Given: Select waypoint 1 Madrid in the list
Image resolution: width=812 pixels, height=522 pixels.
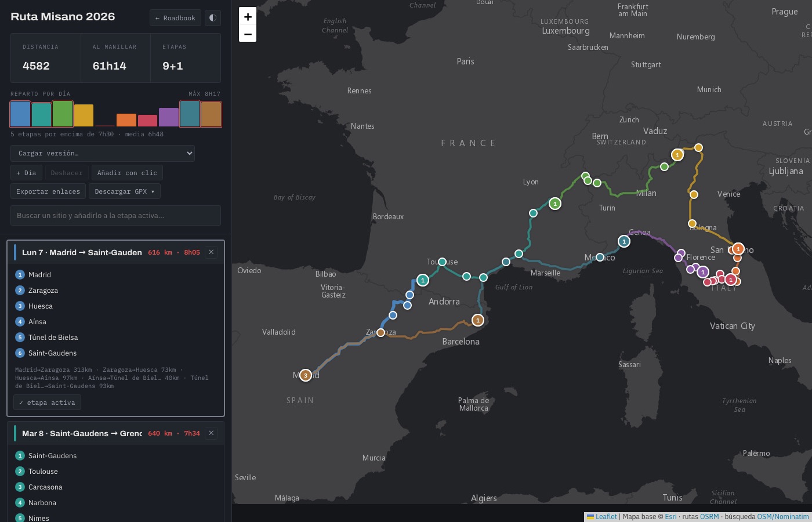Looking at the screenshot, I should click(x=115, y=275).
